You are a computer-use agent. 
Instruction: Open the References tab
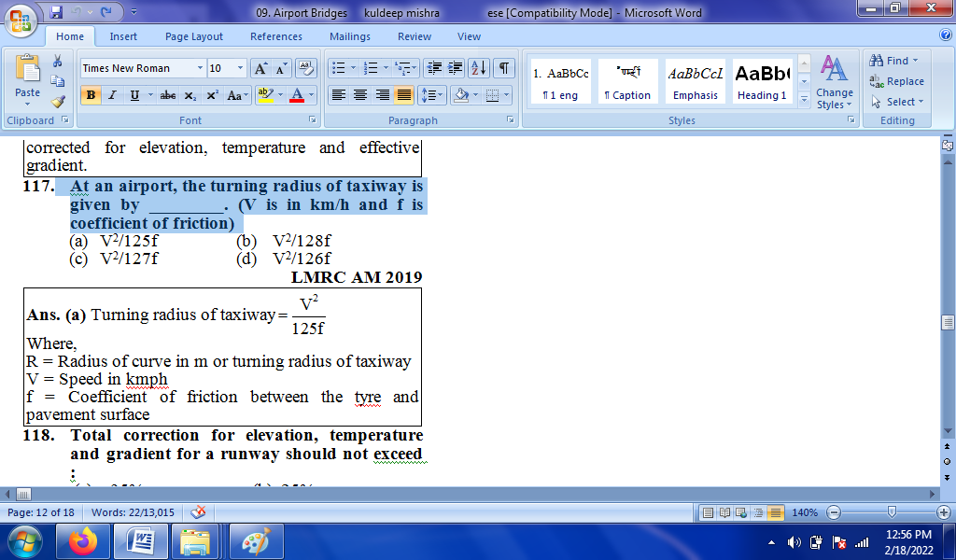click(x=276, y=36)
